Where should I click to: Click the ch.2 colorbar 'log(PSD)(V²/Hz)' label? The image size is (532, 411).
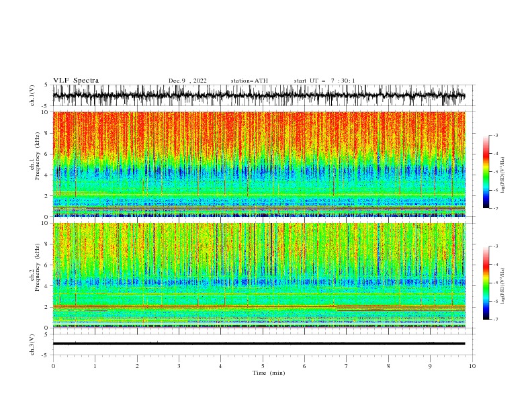pyautogui.click(x=503, y=286)
